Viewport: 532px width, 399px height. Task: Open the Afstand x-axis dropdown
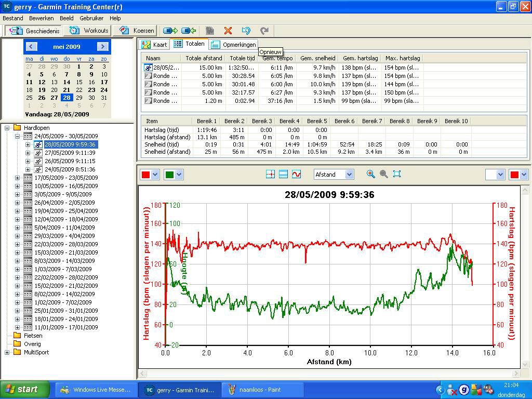coord(350,175)
